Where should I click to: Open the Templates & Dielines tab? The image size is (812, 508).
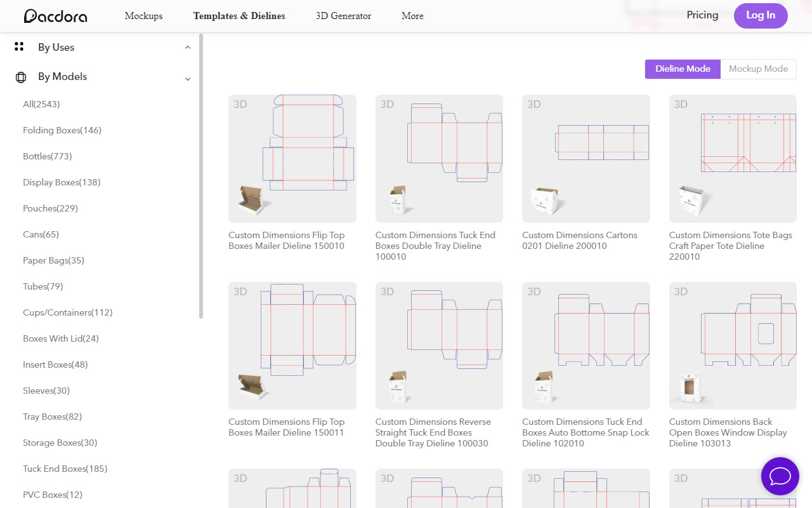click(x=239, y=16)
